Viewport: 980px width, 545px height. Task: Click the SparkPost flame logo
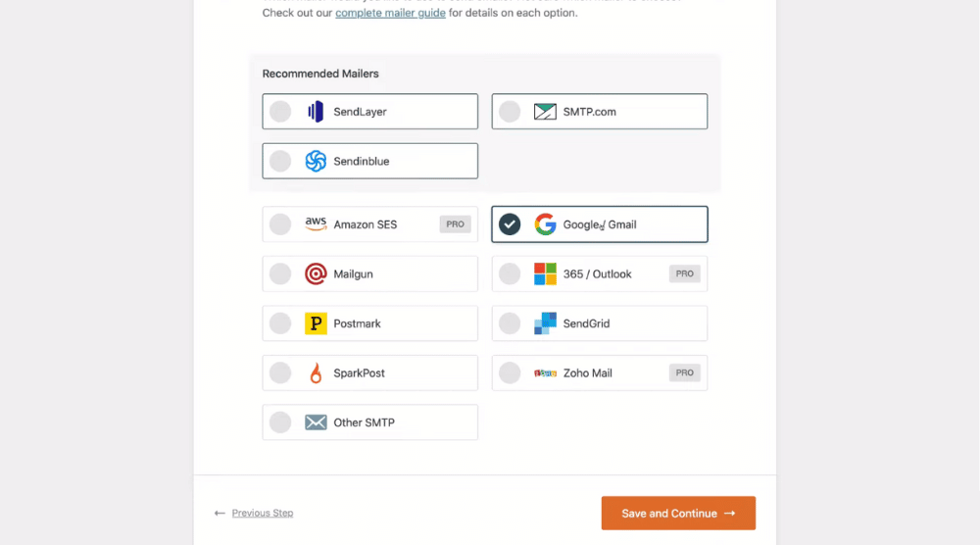tap(317, 373)
